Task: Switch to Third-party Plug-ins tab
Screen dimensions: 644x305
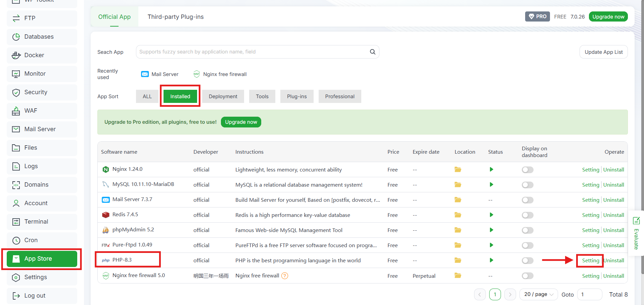Action: 176,17
